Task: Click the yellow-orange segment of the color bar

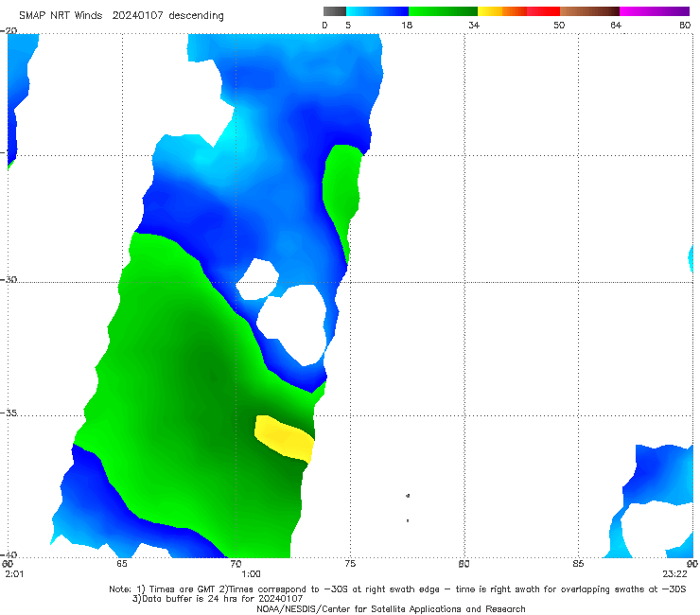Action: pyautogui.click(x=502, y=11)
